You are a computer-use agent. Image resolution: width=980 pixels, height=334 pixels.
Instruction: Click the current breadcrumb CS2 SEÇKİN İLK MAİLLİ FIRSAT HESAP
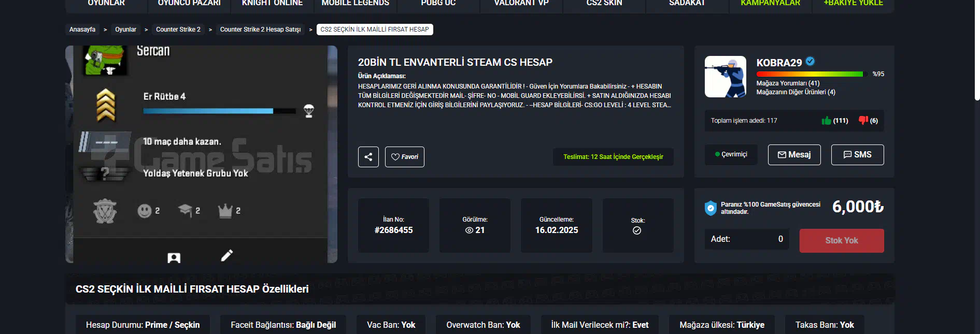point(375,30)
